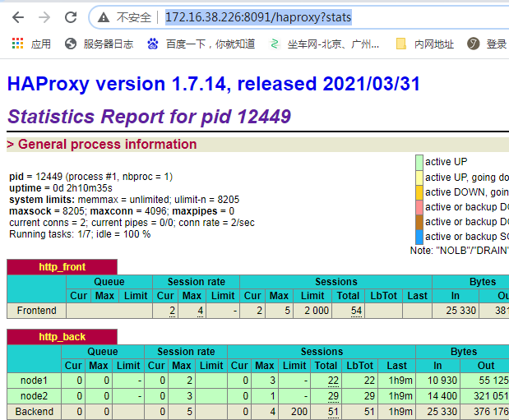This screenshot has height=420, width=509.
Task: Click the Frontend session rate Cur value 2
Action: pyautogui.click(x=172, y=311)
